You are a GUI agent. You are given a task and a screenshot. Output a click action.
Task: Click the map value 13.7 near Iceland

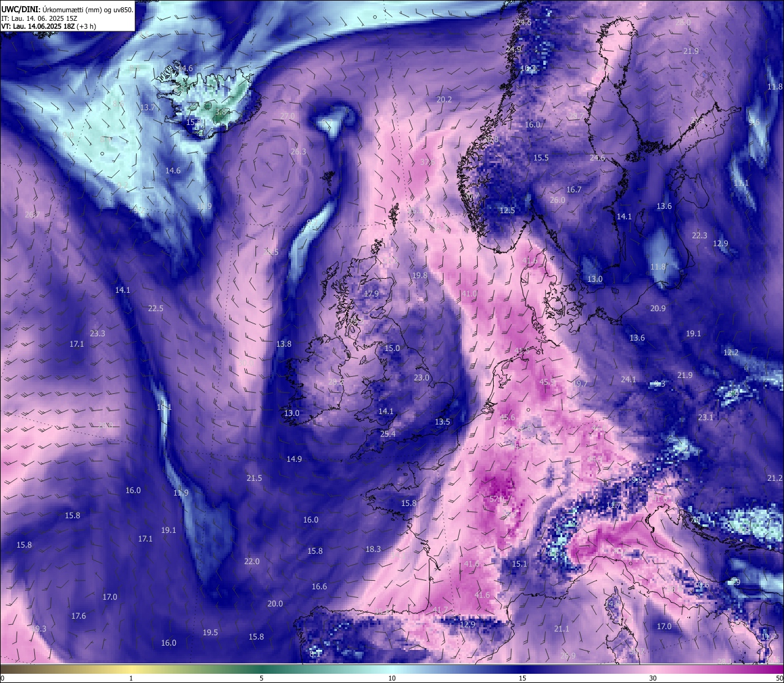pyautogui.click(x=148, y=108)
